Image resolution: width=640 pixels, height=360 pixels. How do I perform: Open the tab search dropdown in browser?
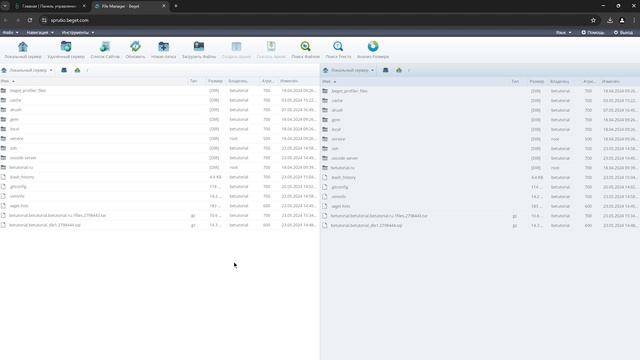tap(5, 6)
